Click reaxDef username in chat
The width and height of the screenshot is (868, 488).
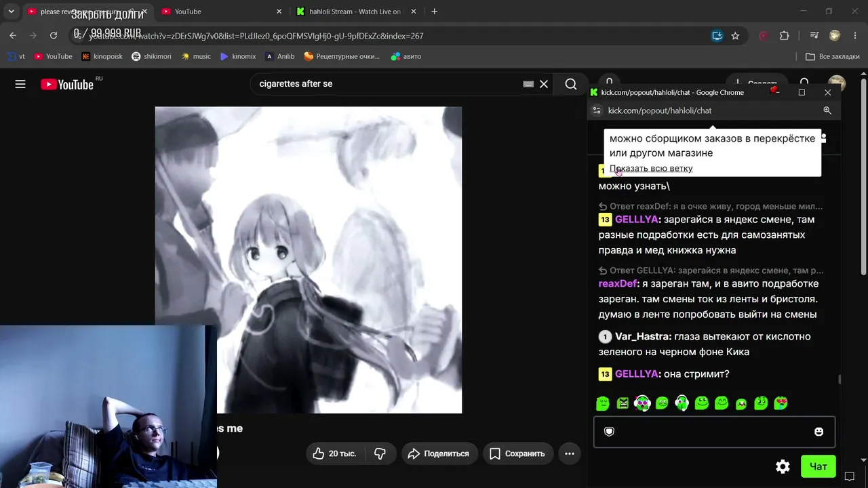(x=617, y=283)
